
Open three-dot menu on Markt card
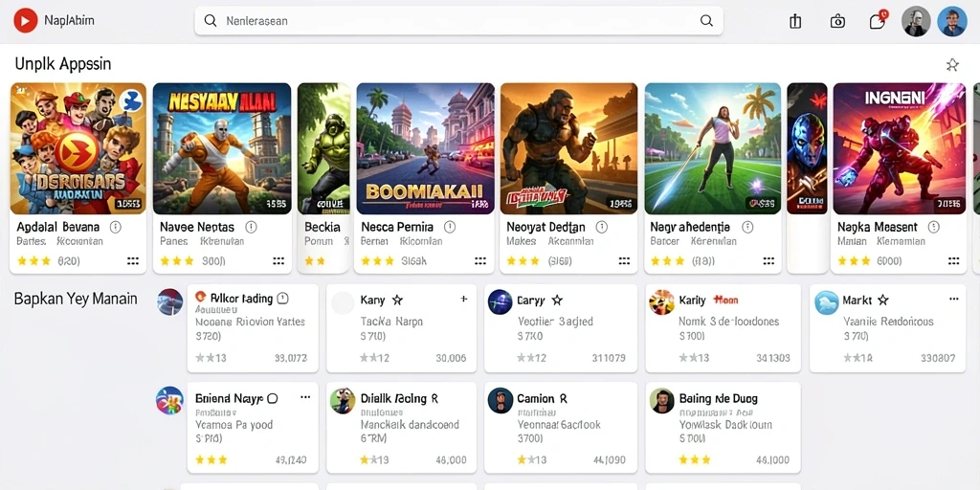(954, 300)
